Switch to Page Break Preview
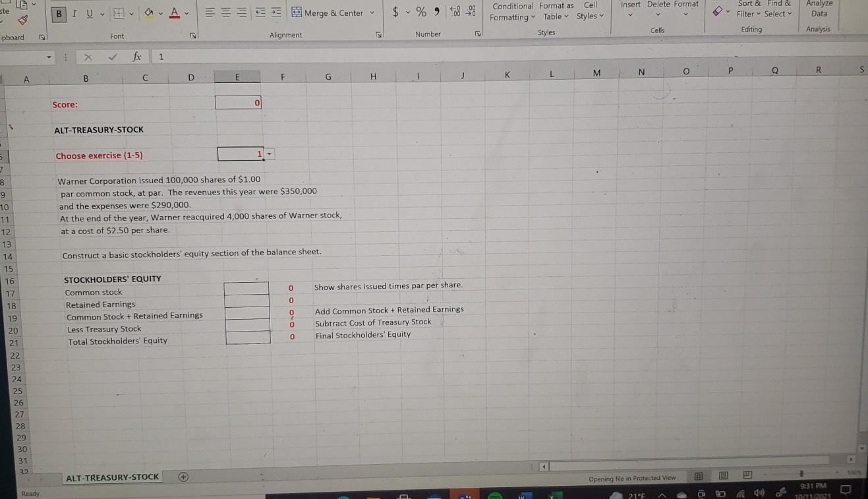Screen dimensions: 868x499 [748, 475]
